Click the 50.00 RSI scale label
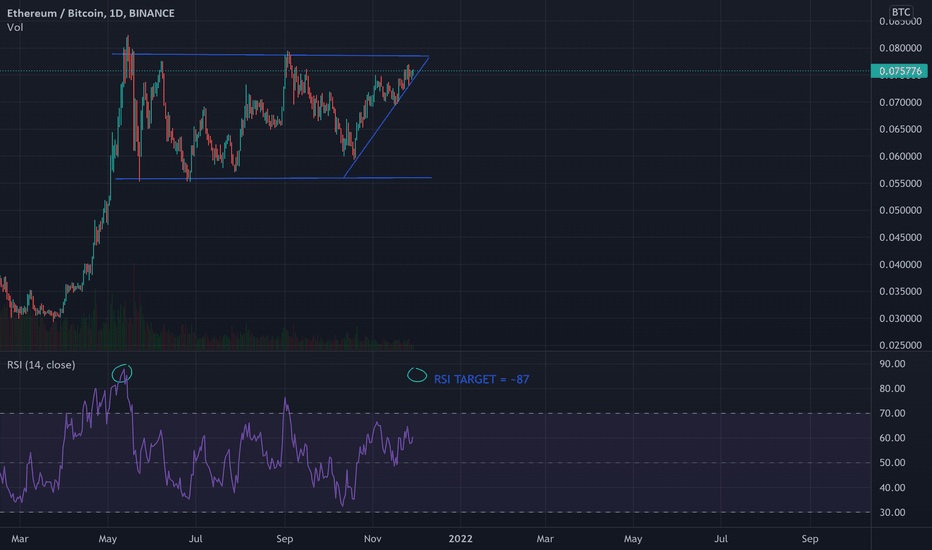This screenshot has height=550, width=932. click(892, 463)
